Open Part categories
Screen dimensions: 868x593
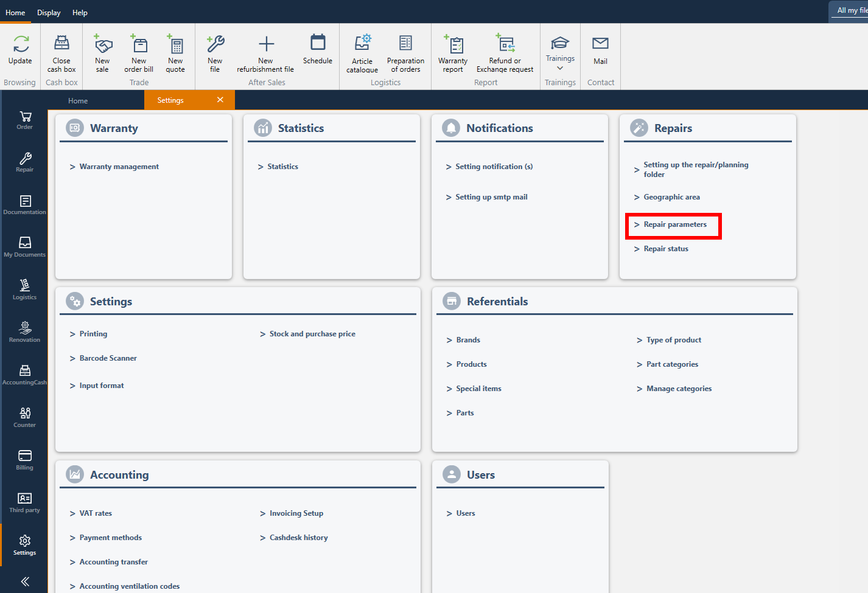coord(672,364)
